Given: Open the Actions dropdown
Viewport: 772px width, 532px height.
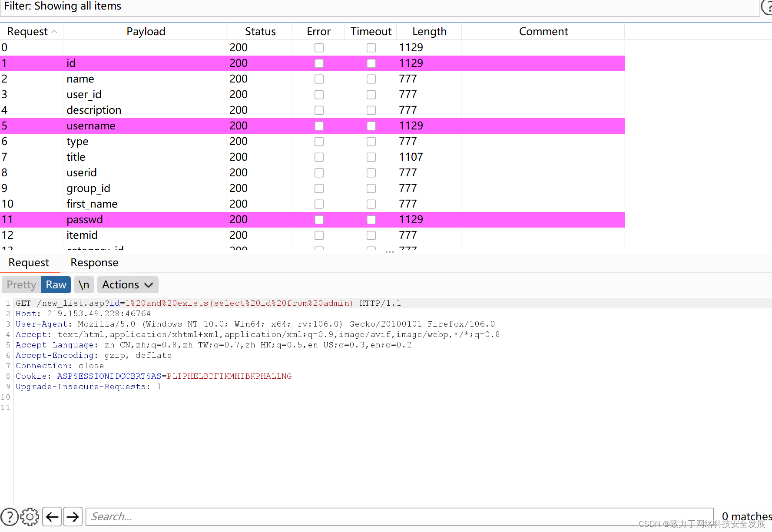Looking at the screenshot, I should 128,285.
